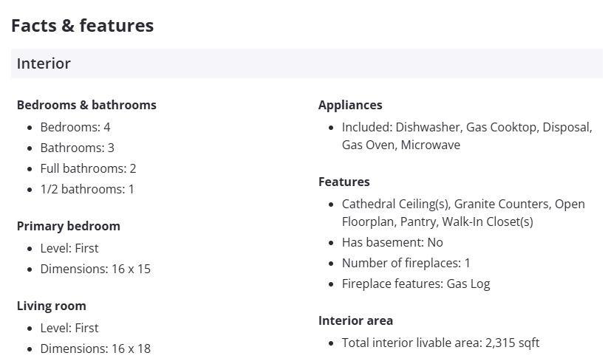Select Primary bedroom Dimensions: 16 x 15
Image resolution: width=608 pixels, height=364 pixels.
tap(95, 269)
